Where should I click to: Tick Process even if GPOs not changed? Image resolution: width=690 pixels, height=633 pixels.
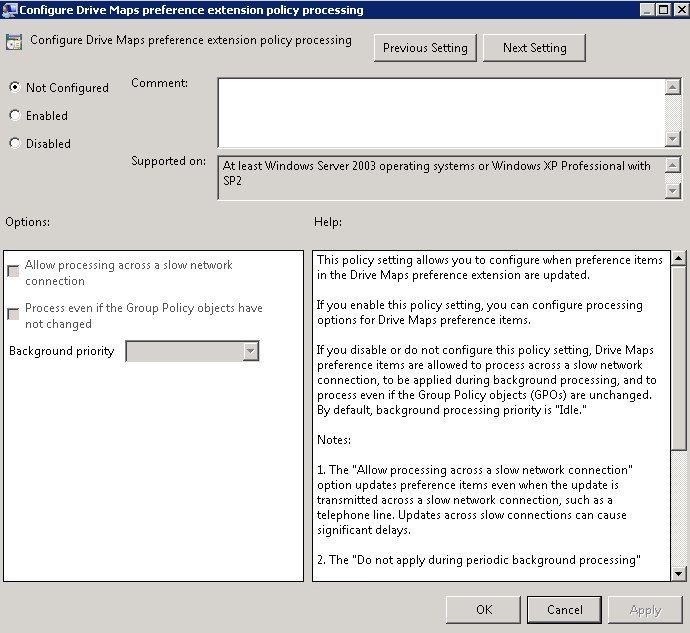click(x=14, y=314)
